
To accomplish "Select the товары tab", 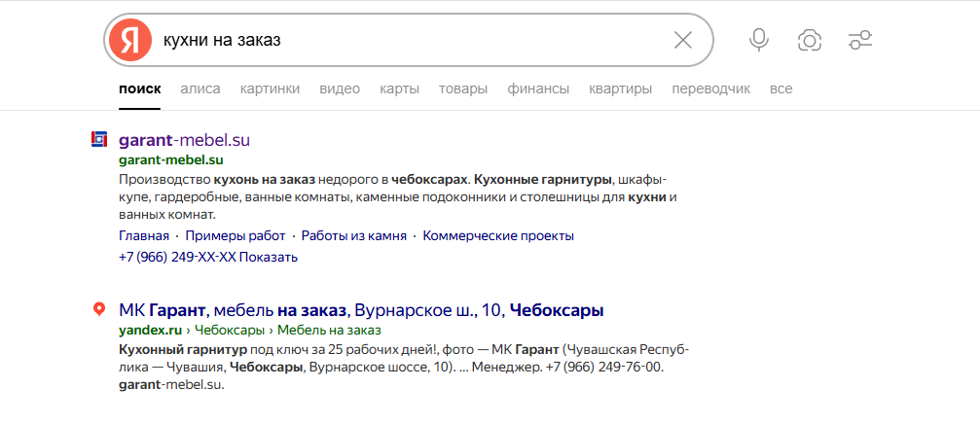I will pyautogui.click(x=463, y=88).
